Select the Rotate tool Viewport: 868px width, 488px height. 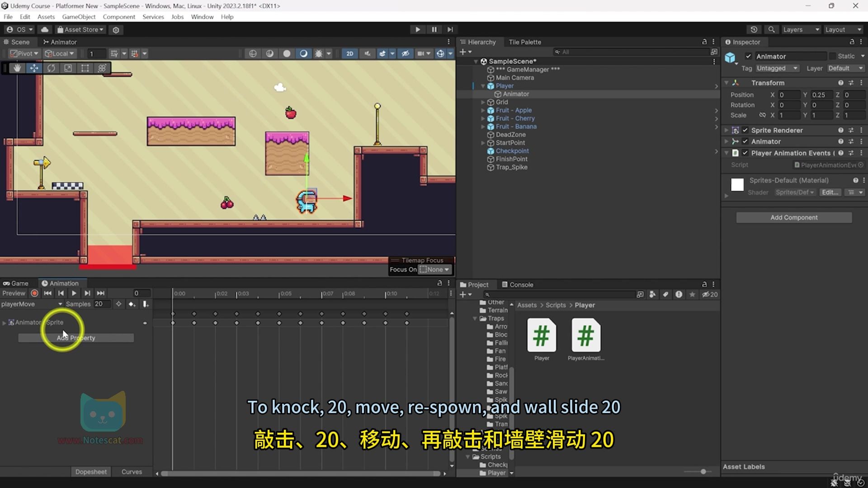tap(51, 68)
